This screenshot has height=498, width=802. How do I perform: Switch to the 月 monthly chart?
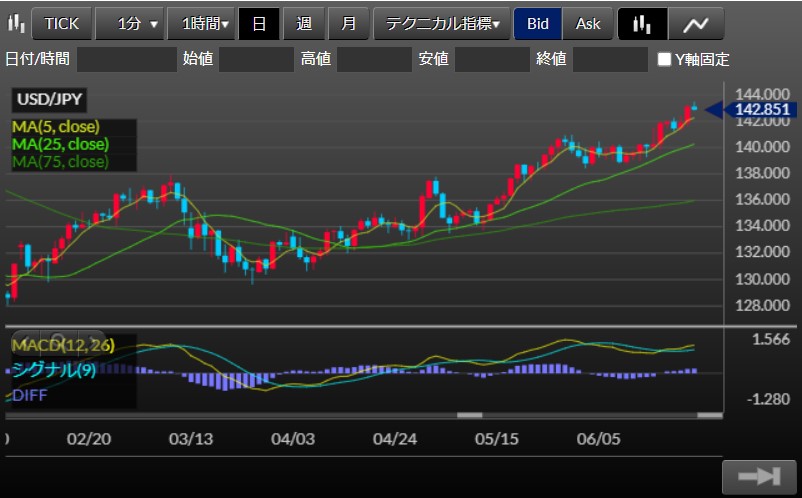[348, 24]
